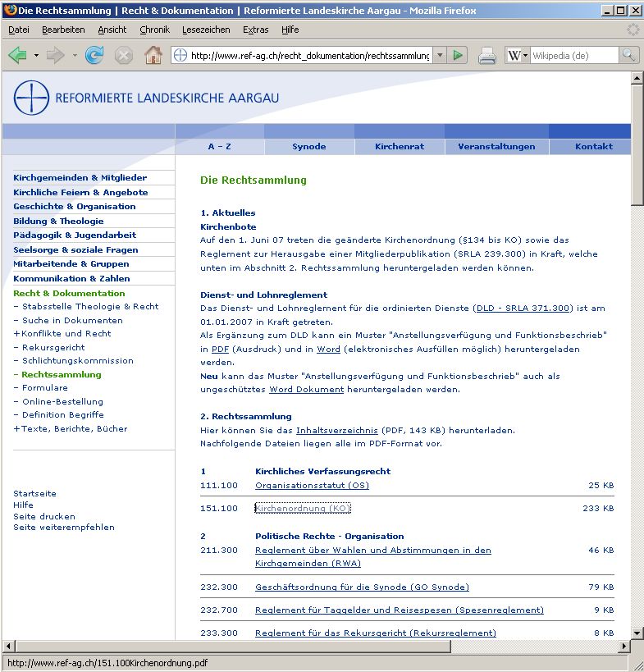Open the Kirchenrat tab
The image size is (644, 672).
pos(400,147)
